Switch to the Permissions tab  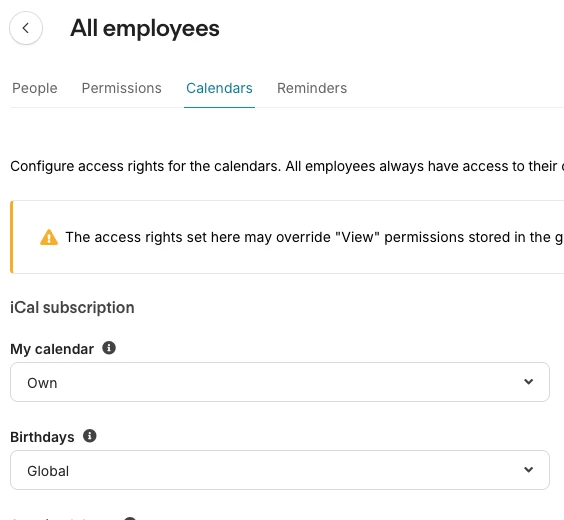click(x=122, y=88)
